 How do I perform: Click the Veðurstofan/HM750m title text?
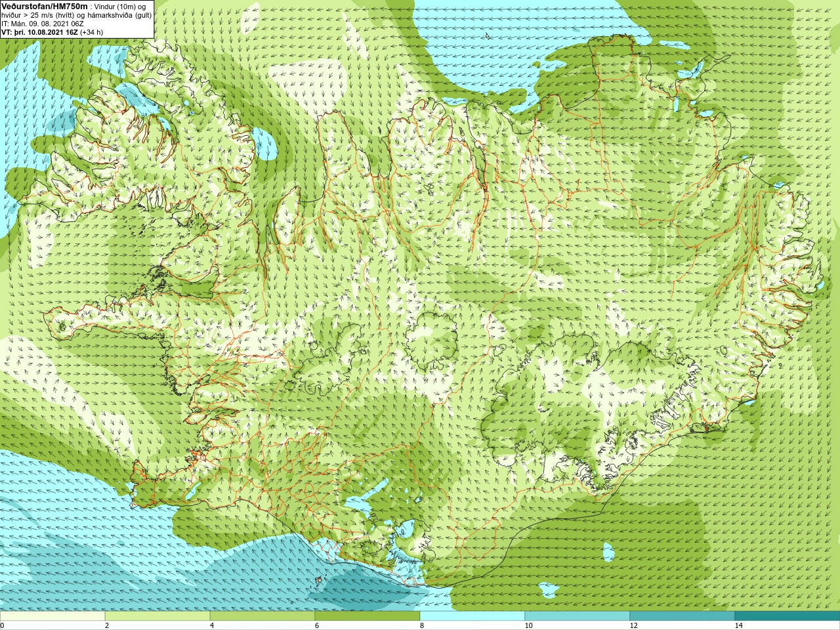[x=45, y=6]
